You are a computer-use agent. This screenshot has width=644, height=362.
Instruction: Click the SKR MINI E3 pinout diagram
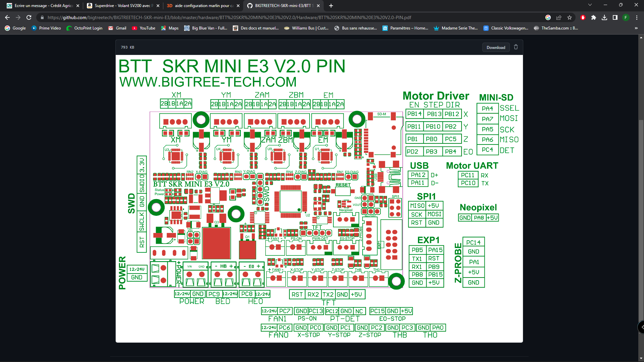pos(319,198)
